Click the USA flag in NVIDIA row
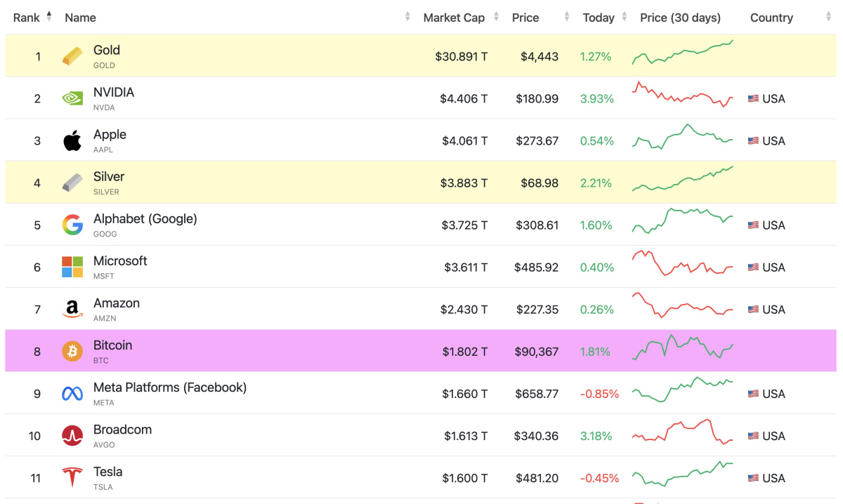The image size is (843, 504). [x=753, y=99]
